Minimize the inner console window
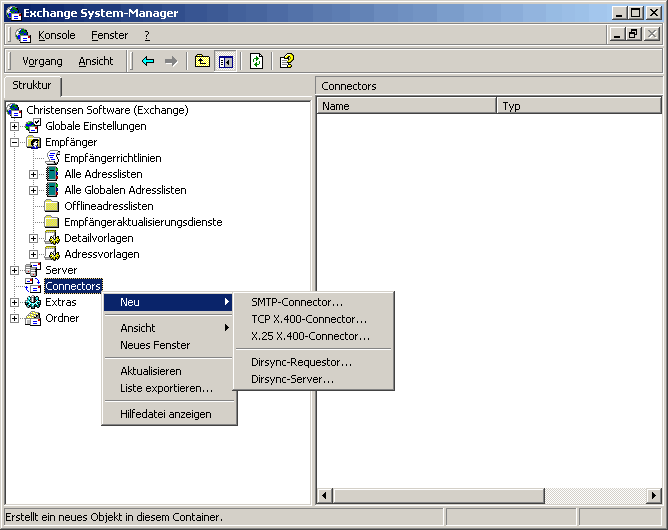The image size is (668, 530). (x=617, y=34)
